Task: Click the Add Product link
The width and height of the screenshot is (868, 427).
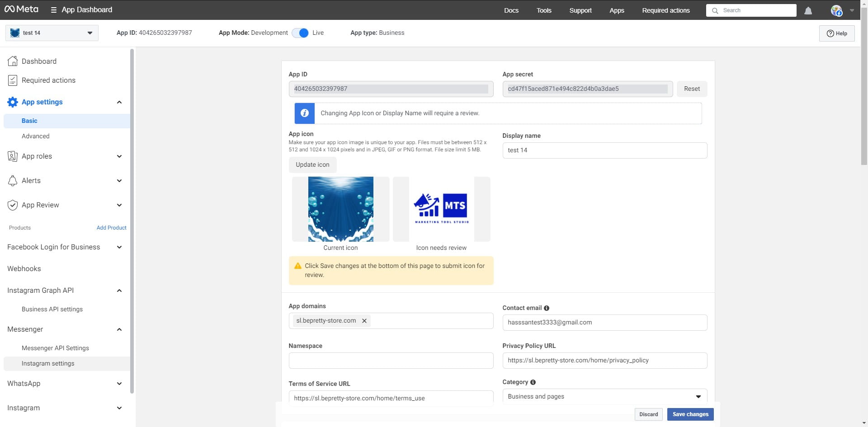Action: click(111, 228)
